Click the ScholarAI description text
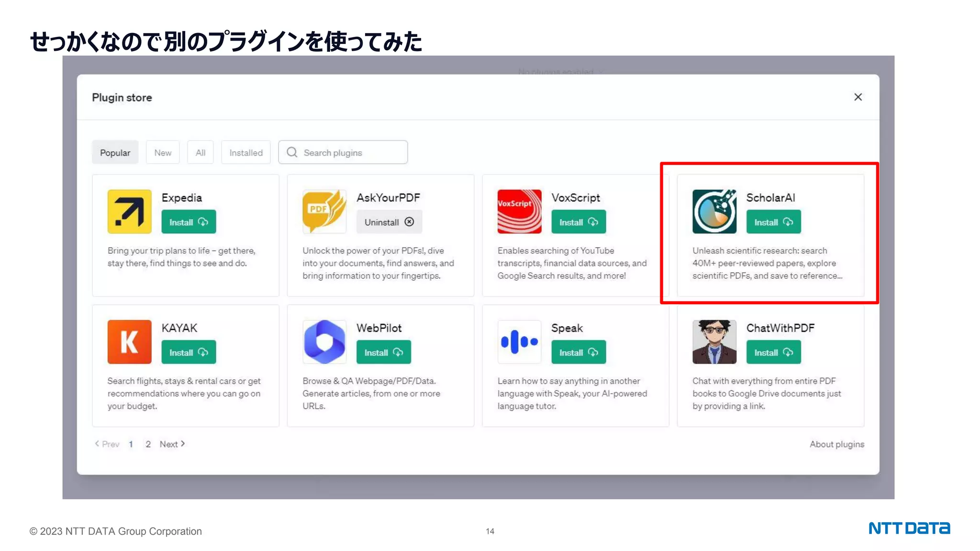 pyautogui.click(x=768, y=263)
